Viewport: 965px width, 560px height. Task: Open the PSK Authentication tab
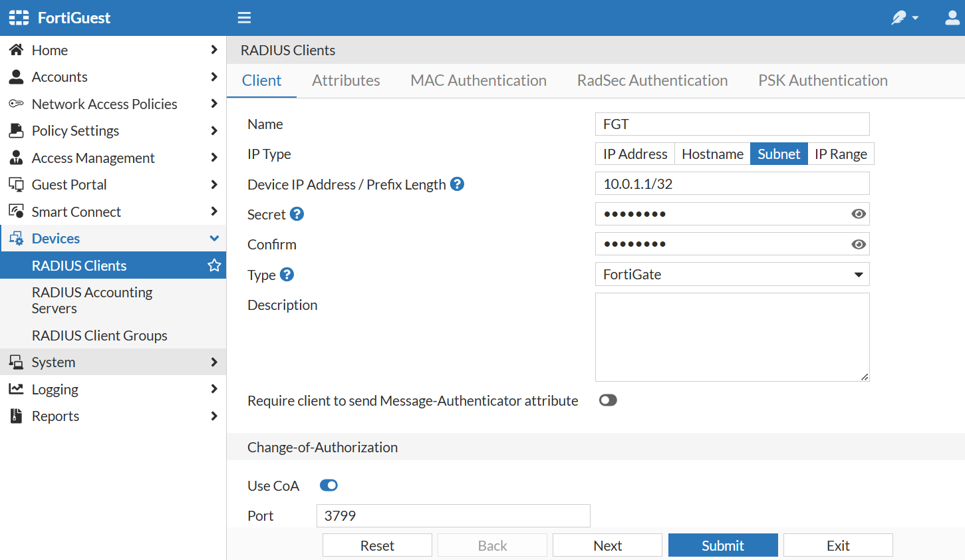coord(823,80)
